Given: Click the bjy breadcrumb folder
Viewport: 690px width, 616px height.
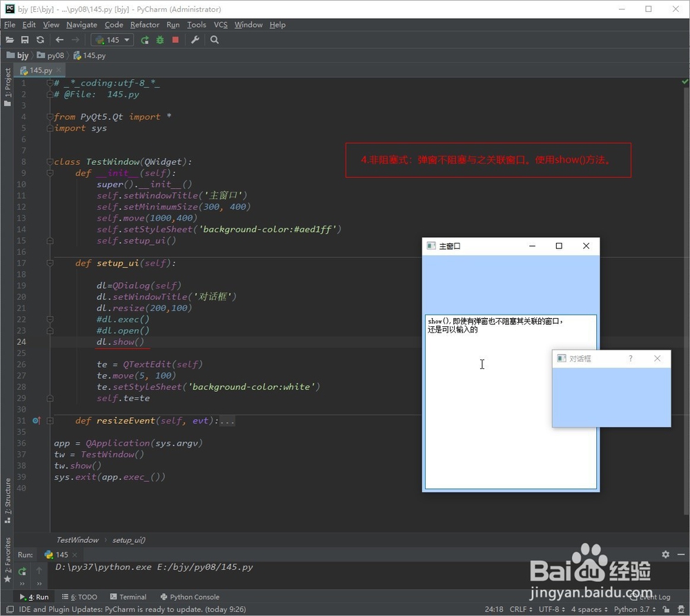Looking at the screenshot, I should tap(18, 55).
